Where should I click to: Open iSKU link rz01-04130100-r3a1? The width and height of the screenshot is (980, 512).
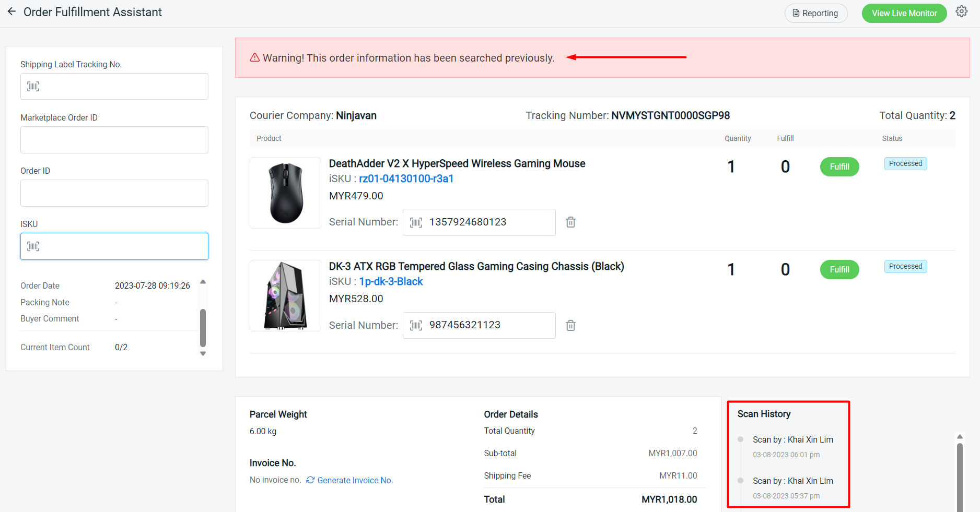[406, 179]
